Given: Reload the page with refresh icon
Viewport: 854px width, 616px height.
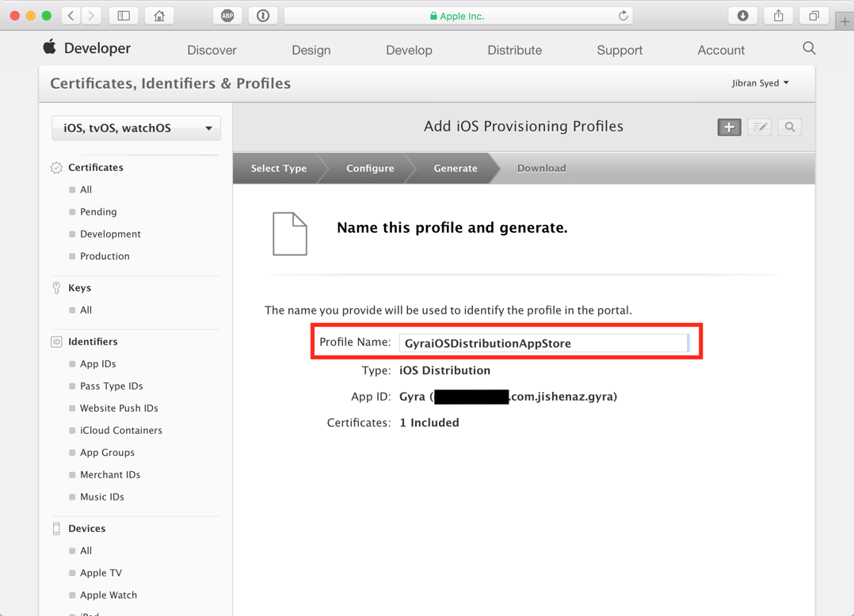Looking at the screenshot, I should pos(623,16).
